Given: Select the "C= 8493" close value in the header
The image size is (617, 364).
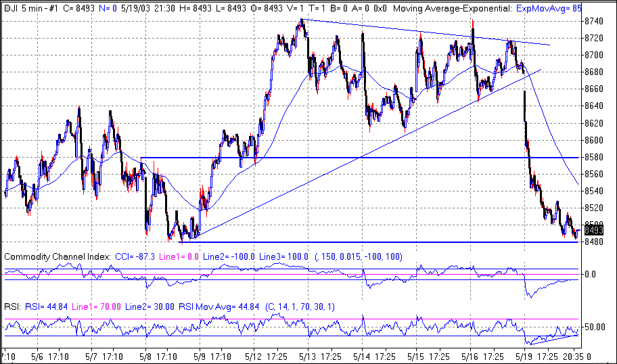Looking at the screenshot, I should coord(78,8).
